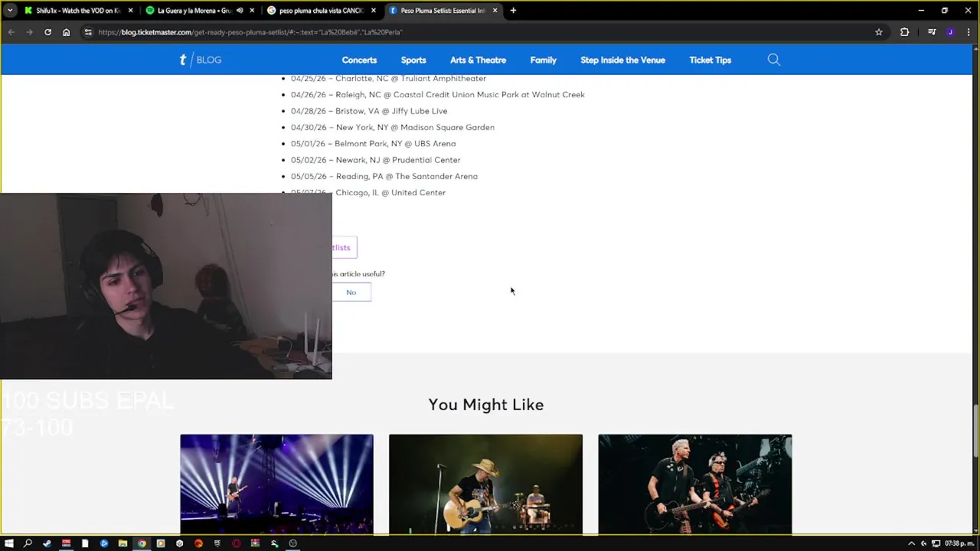Open the Chrome extensions puzzle icon
Screen dimensions: 980x551
pos(905,32)
